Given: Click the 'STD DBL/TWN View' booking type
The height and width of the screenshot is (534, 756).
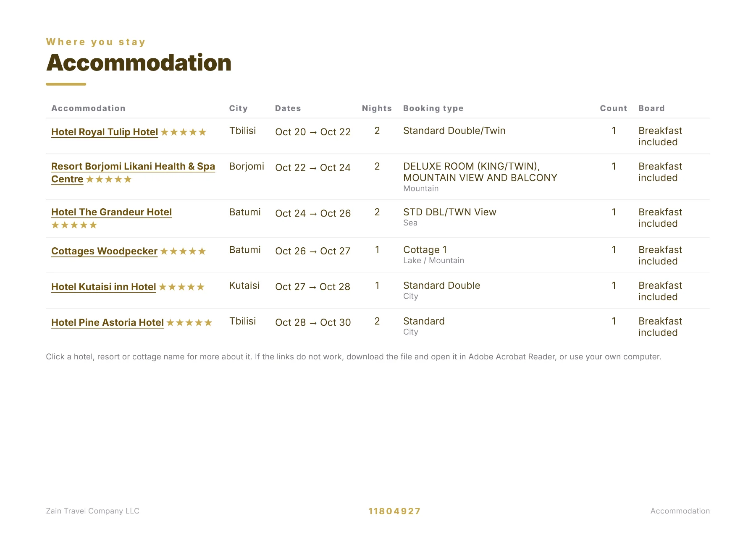Looking at the screenshot, I should point(450,212).
